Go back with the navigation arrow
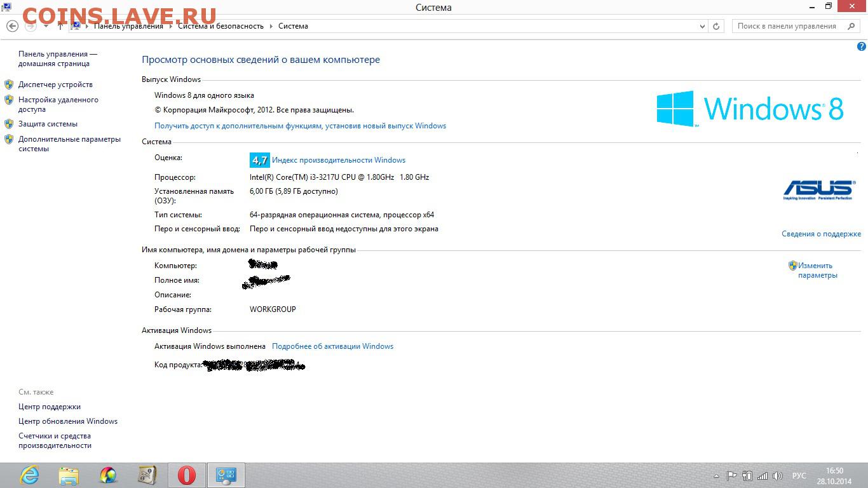The width and height of the screenshot is (868, 488). pyautogui.click(x=12, y=26)
